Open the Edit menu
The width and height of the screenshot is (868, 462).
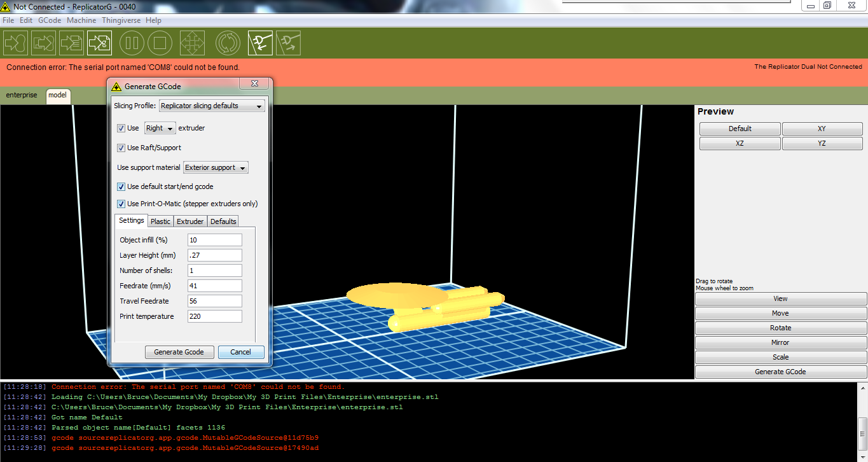coord(26,20)
